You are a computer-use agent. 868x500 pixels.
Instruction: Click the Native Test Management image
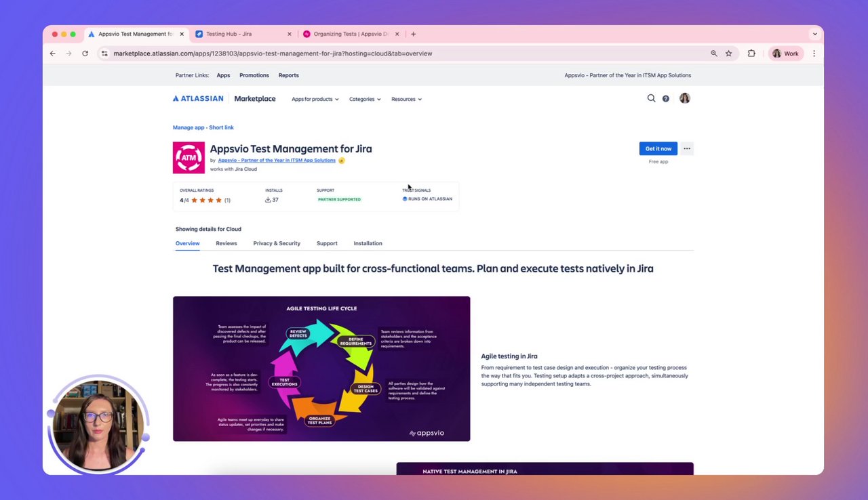(545, 468)
